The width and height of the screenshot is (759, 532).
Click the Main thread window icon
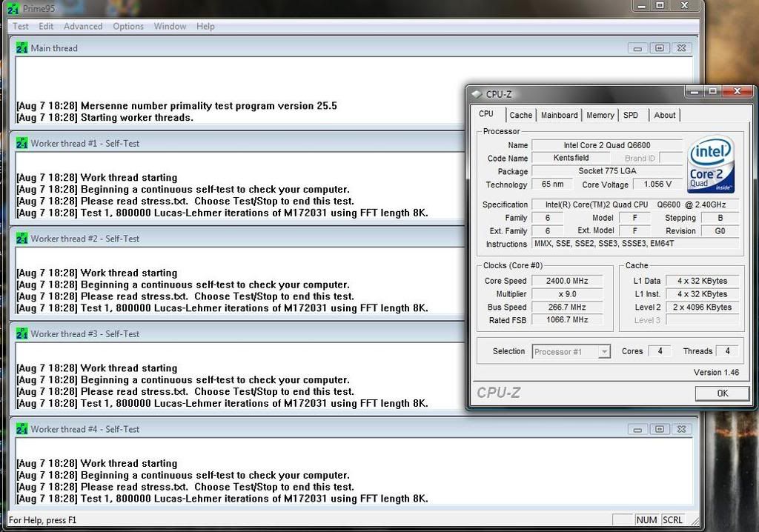click(21, 48)
